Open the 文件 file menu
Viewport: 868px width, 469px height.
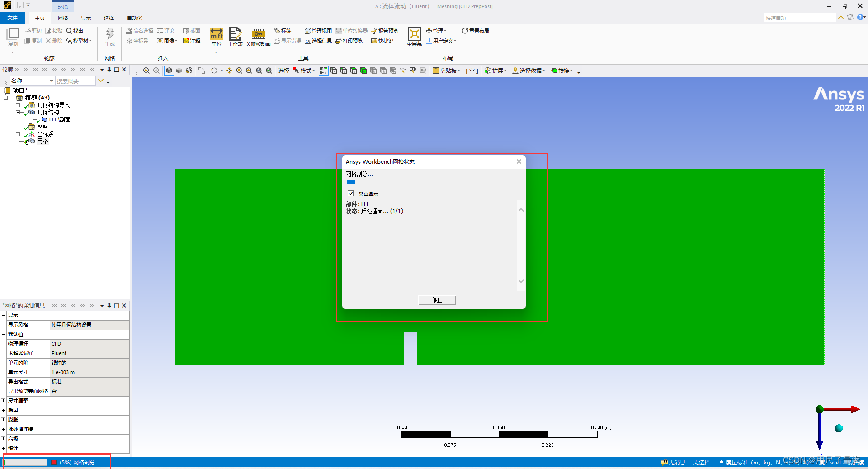(13, 18)
